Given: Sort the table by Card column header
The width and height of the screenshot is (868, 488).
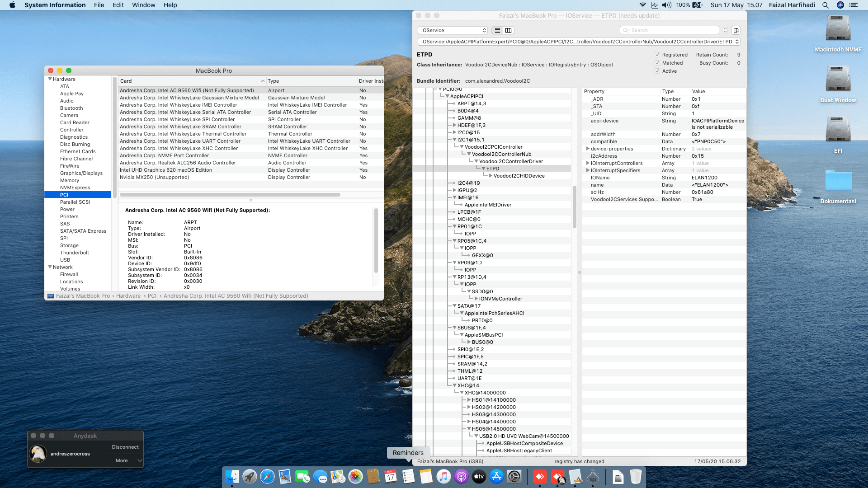Looking at the screenshot, I should point(192,81).
